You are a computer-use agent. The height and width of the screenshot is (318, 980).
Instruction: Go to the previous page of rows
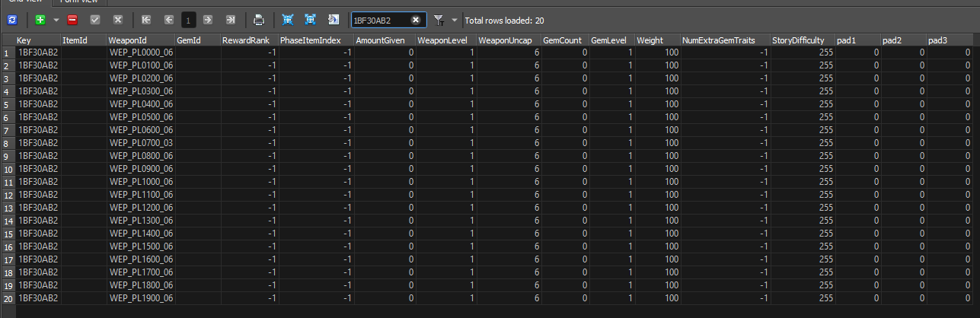click(168, 20)
